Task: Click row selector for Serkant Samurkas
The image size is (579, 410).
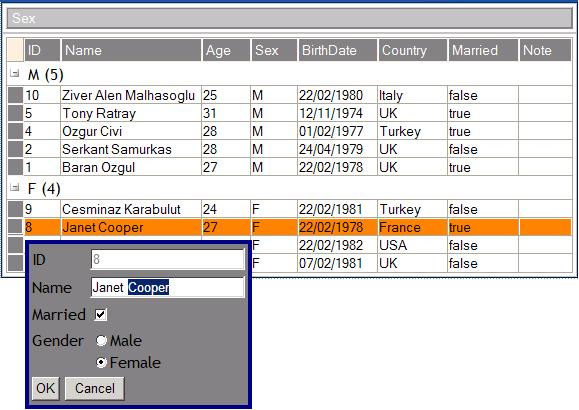Action: pos(16,149)
